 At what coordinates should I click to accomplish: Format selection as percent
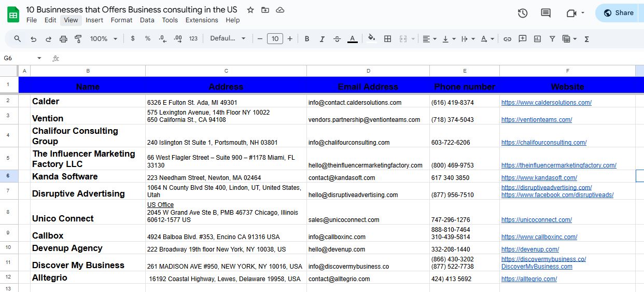148,39
